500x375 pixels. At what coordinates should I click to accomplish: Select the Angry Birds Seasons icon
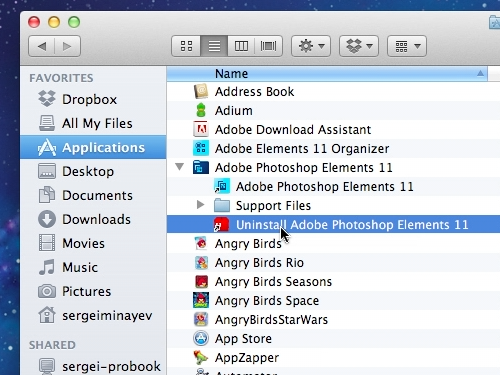point(201,281)
